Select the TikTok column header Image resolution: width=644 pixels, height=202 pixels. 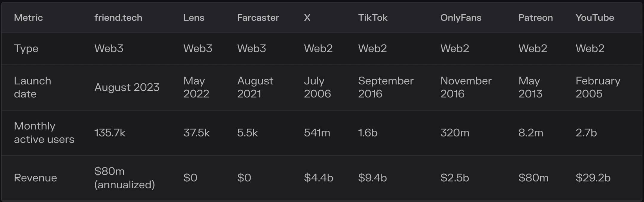tap(373, 18)
